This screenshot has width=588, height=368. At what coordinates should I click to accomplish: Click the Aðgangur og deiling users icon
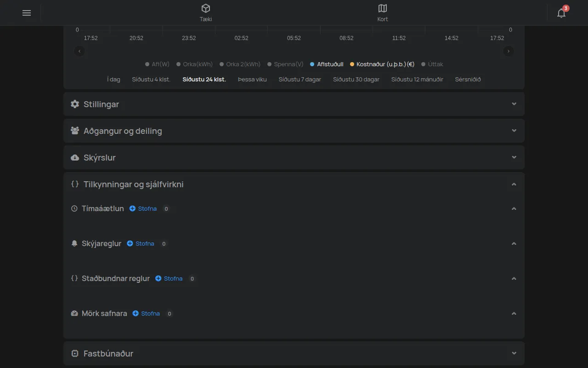pyautogui.click(x=75, y=131)
